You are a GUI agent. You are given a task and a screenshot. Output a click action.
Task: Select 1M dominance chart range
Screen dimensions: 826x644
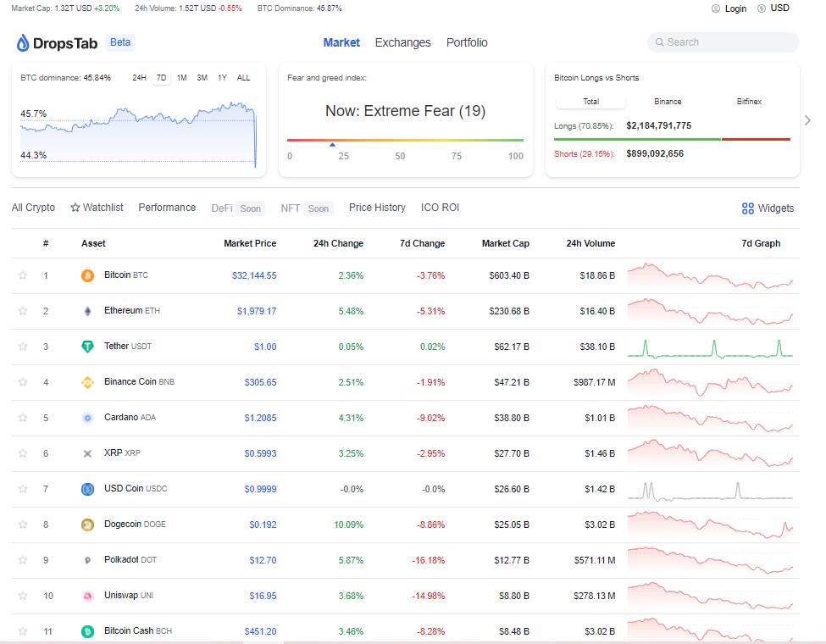(182, 78)
